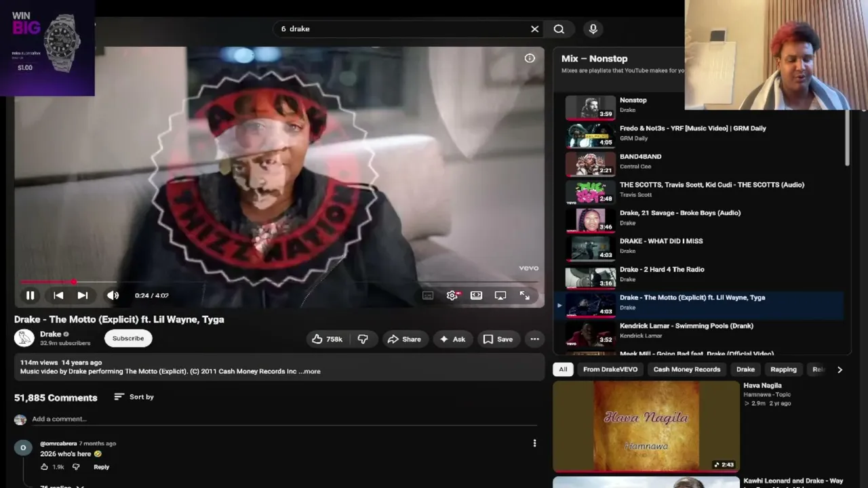This screenshot has height=488, width=868.
Task: Select the From DrakeVEVO chip
Action: [x=610, y=369]
